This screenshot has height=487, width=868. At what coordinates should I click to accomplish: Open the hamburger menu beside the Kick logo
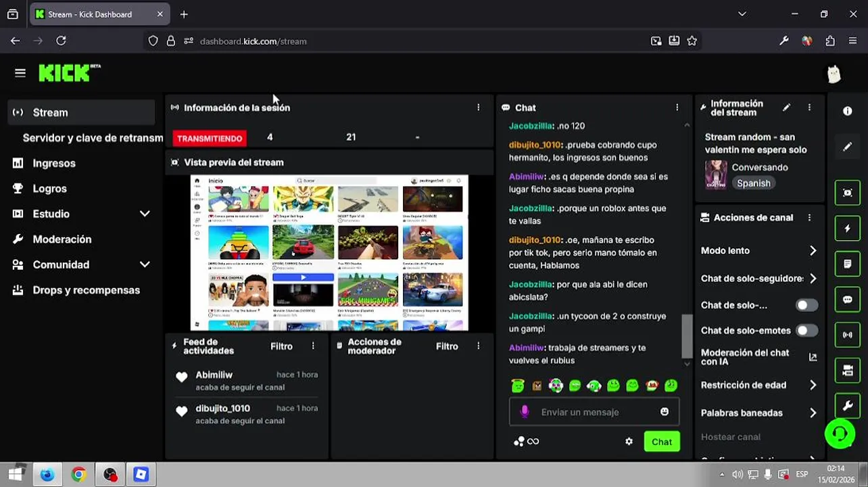(20, 73)
